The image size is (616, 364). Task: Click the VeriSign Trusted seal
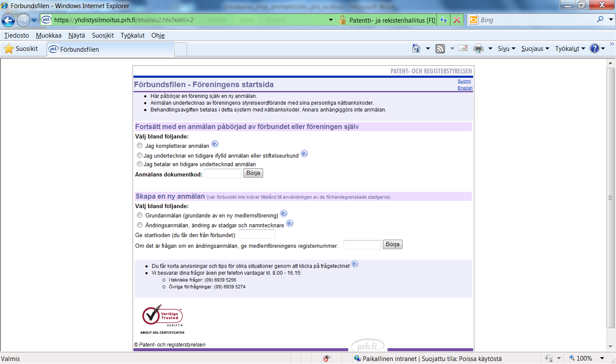pos(163,316)
